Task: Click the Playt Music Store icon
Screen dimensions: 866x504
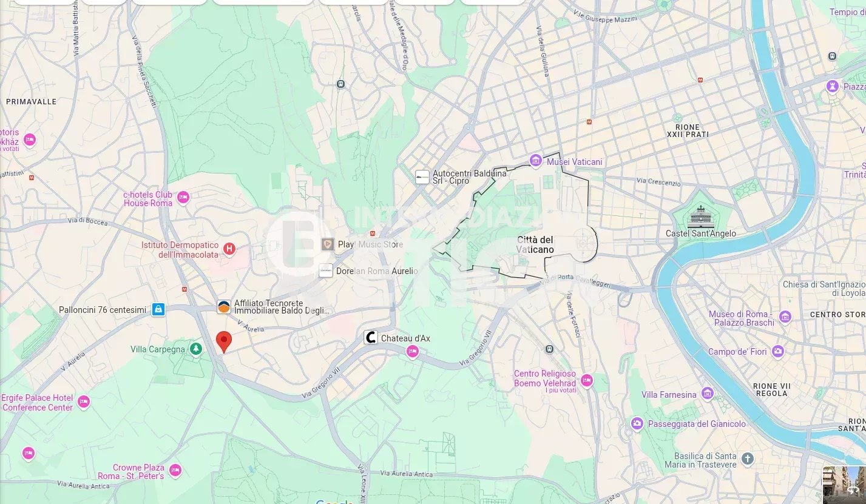Action: point(328,244)
